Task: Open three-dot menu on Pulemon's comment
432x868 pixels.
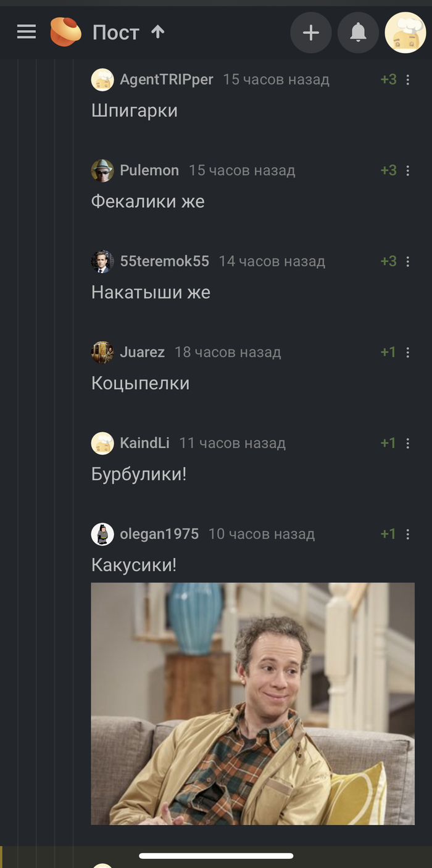Action: point(408,170)
